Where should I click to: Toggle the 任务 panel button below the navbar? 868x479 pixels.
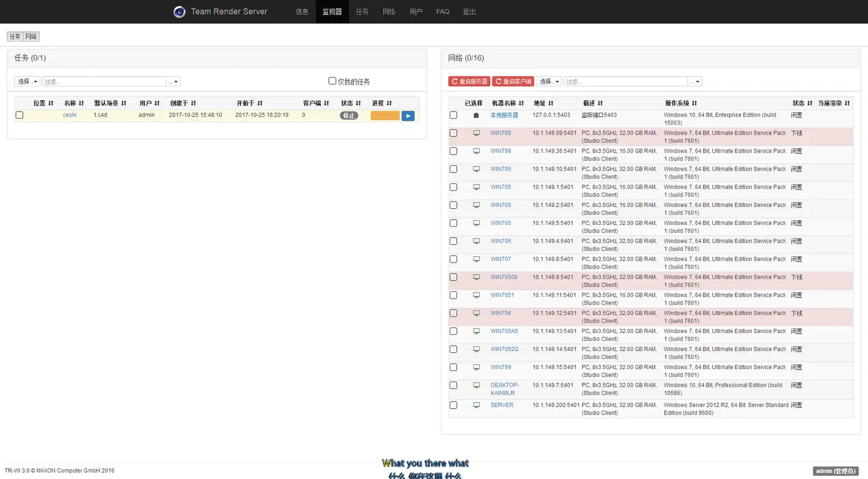click(x=15, y=37)
